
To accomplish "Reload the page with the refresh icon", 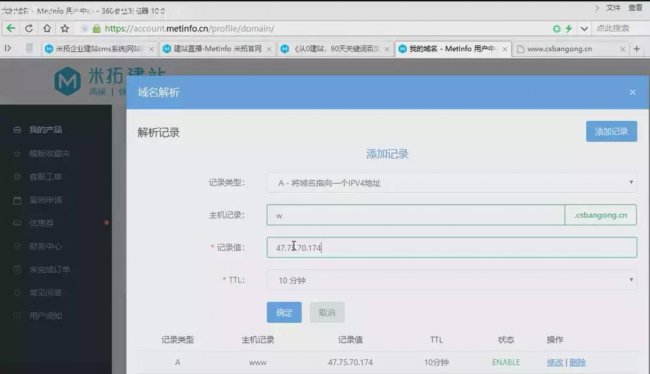I will [29, 29].
